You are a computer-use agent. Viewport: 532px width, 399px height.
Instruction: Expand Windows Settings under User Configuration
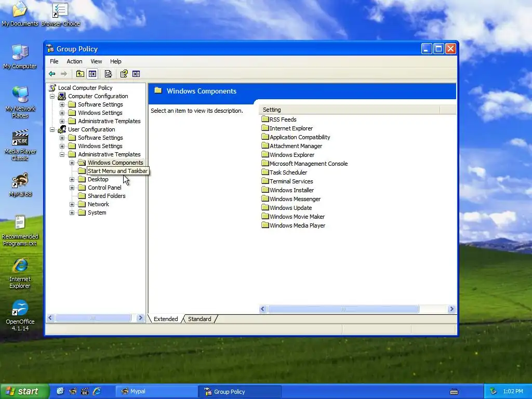pos(62,146)
